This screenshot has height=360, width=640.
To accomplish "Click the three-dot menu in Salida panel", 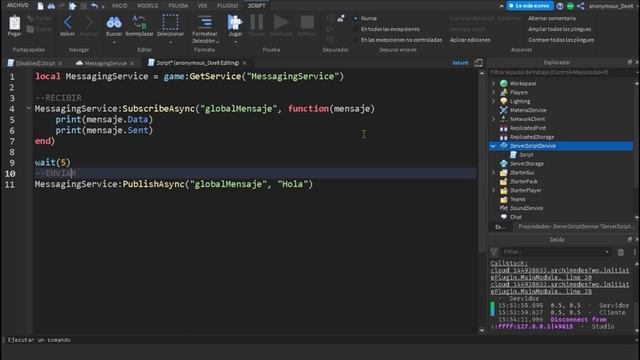I will coord(635,252).
